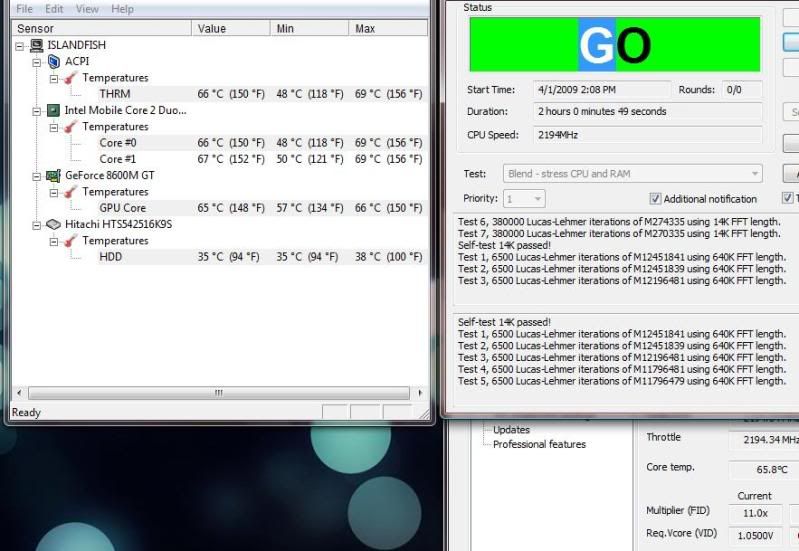799x551 pixels.
Task: Click the thermometer icon under GeForce 8600M GT
Action: [70, 192]
